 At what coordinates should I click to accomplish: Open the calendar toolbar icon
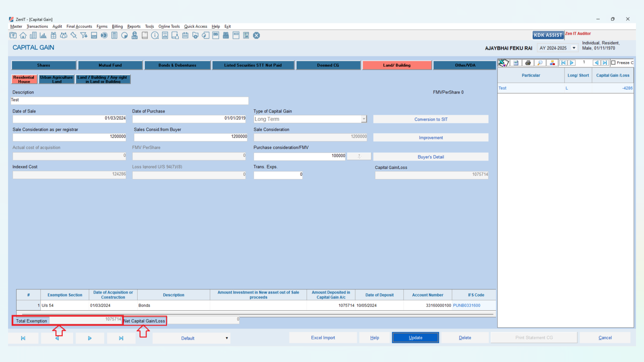pos(185,35)
